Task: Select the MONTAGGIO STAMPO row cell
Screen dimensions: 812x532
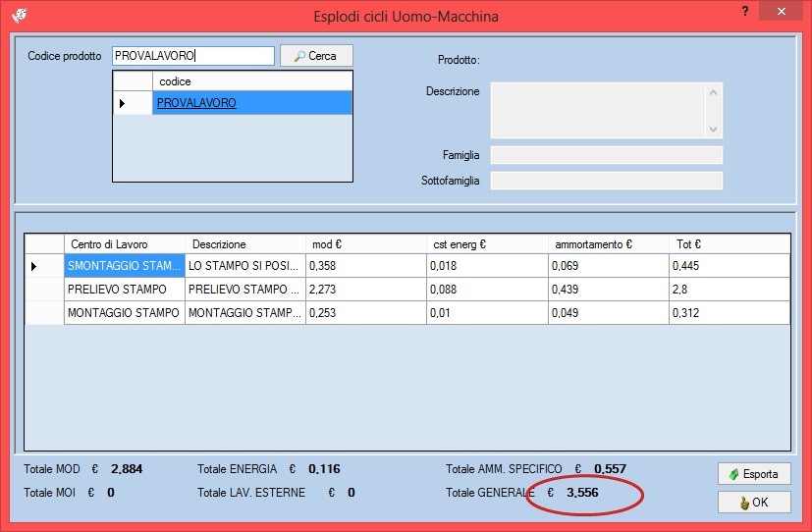Action: coord(125,312)
